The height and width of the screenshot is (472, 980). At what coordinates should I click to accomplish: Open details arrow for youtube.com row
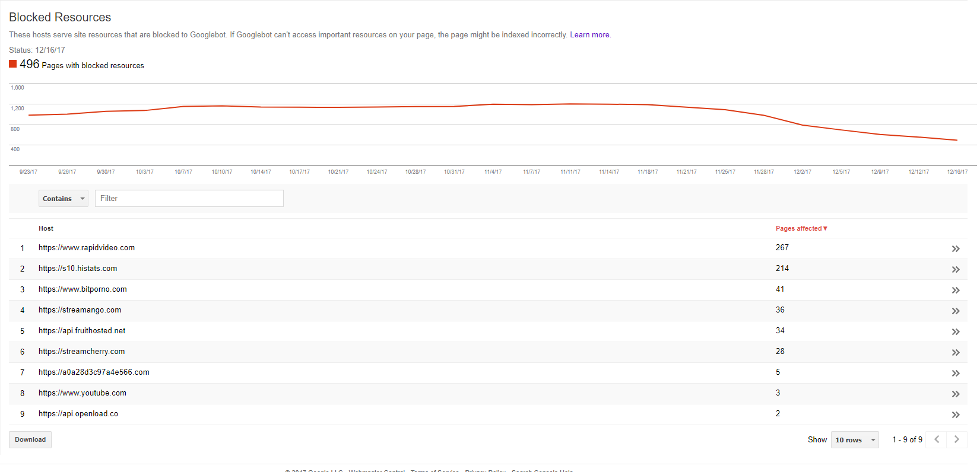[955, 394]
